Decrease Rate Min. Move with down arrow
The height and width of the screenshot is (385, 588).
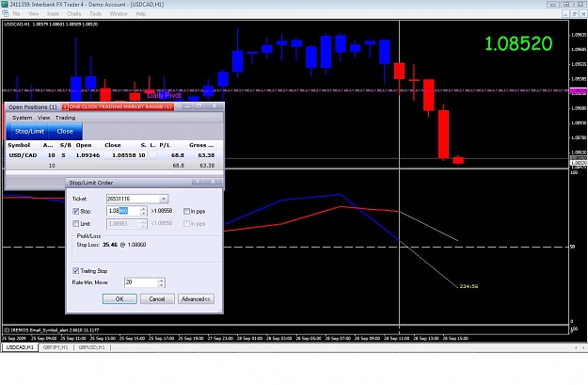(x=161, y=285)
